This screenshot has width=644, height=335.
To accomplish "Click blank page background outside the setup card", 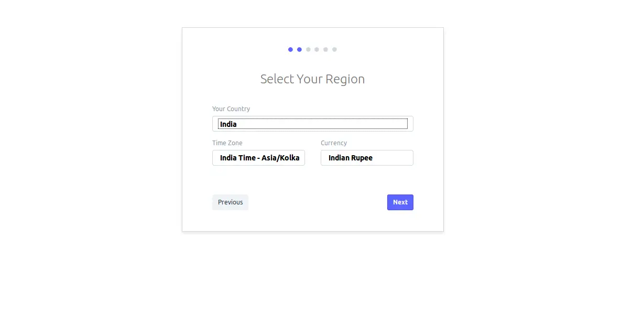I will pos(524,273).
